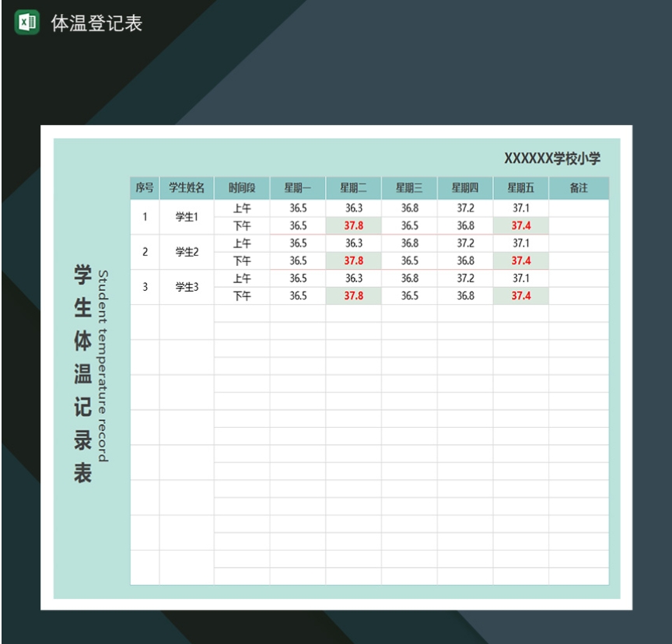672x644 pixels.
Task: Select 学生2 afternoon red 37.8 value
Action: 354,261
